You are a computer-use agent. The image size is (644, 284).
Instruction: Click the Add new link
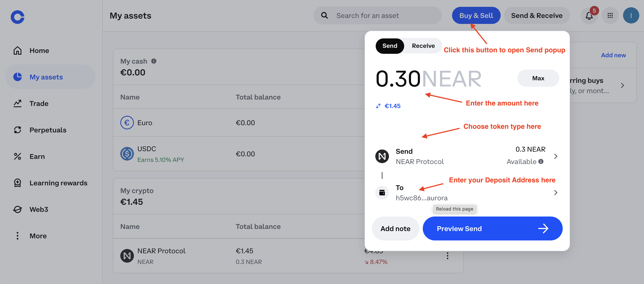coord(613,55)
